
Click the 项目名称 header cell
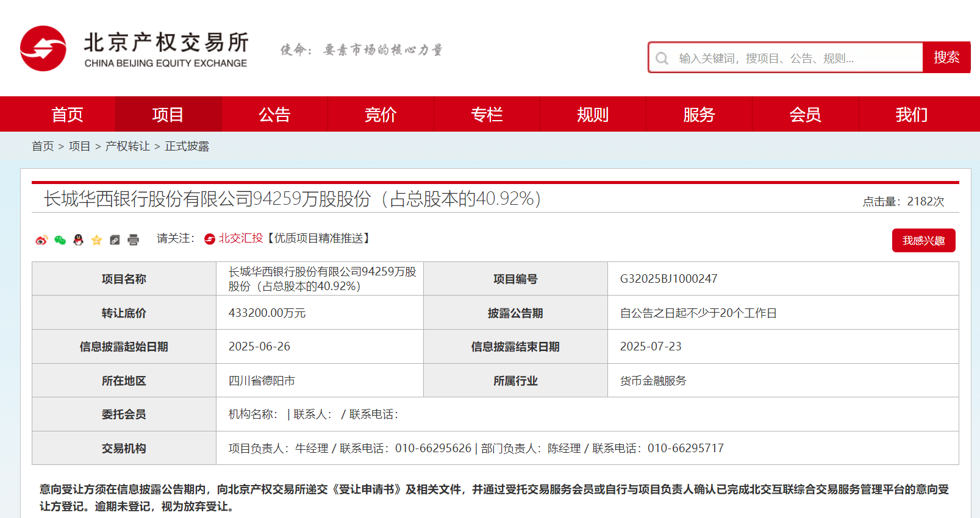click(124, 279)
